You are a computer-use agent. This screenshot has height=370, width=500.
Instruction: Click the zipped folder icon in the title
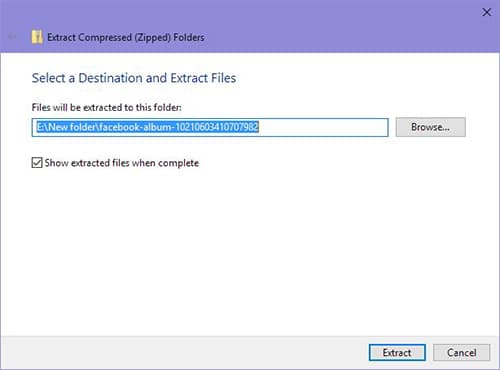coord(37,37)
